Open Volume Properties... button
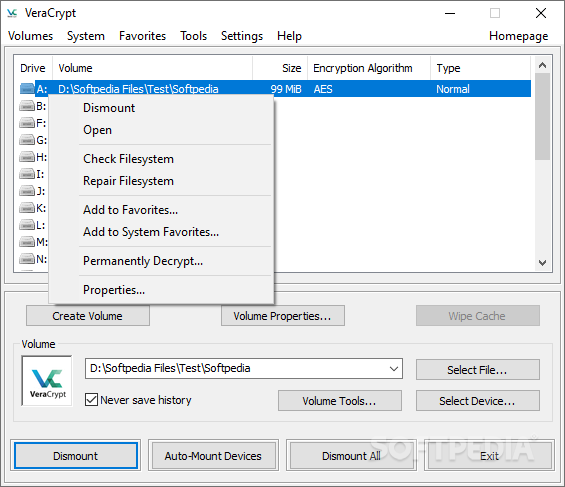 tap(282, 316)
